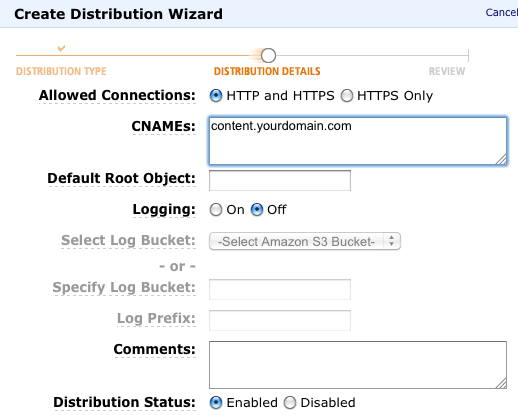The height and width of the screenshot is (415, 518).
Task: Select HTTP and HTTPS radio option
Action: click(216, 96)
